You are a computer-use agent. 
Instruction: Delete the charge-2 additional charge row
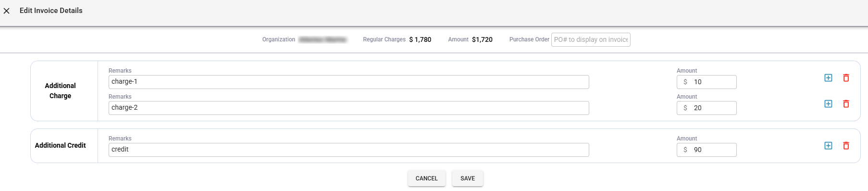point(846,104)
